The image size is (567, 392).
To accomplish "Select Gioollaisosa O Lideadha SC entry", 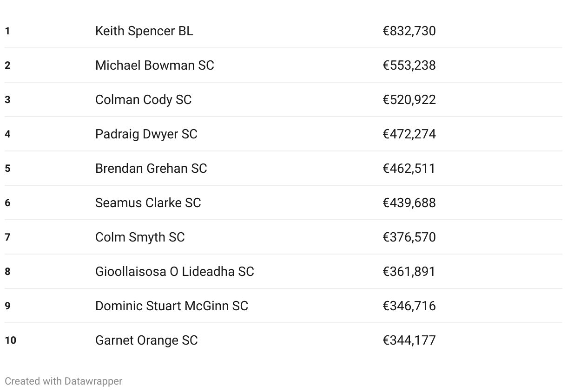I will tap(283, 272).
